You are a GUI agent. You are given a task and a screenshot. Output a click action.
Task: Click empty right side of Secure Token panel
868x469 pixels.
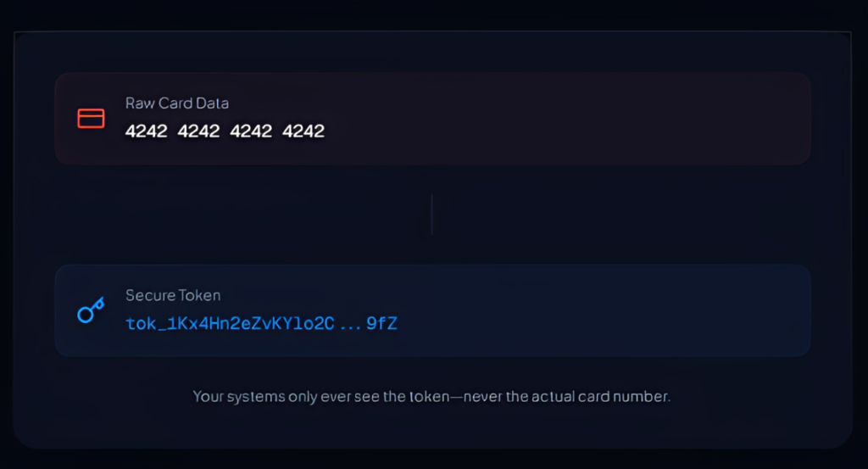point(636,310)
